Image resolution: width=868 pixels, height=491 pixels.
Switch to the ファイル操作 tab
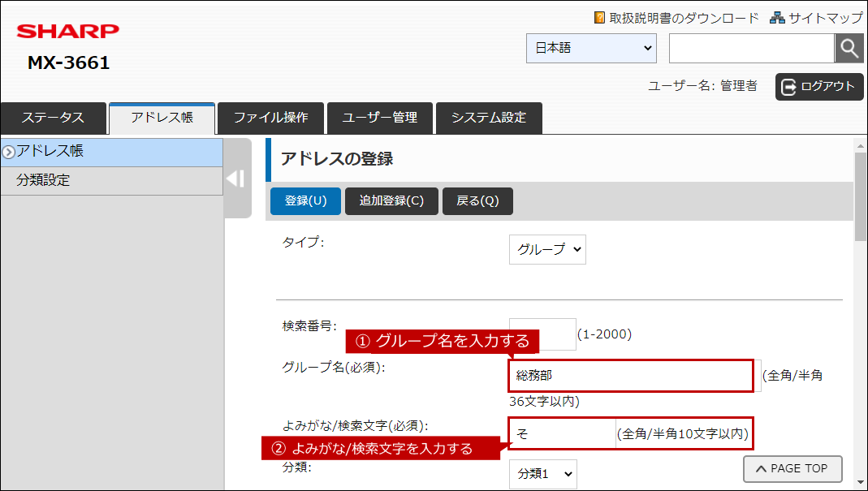click(270, 118)
